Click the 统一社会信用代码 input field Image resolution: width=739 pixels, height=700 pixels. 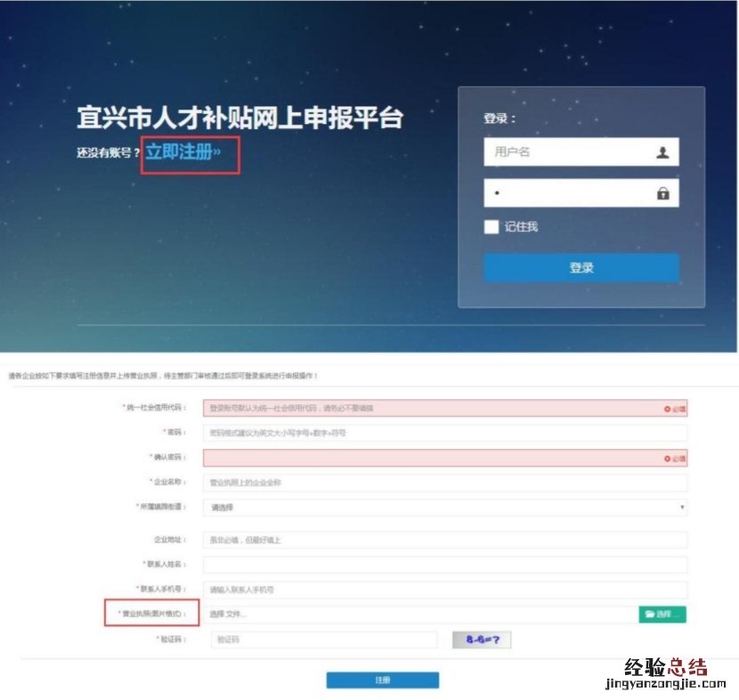point(445,408)
